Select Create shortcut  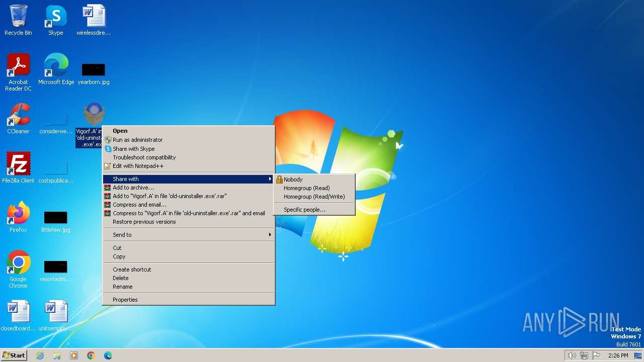189,269
